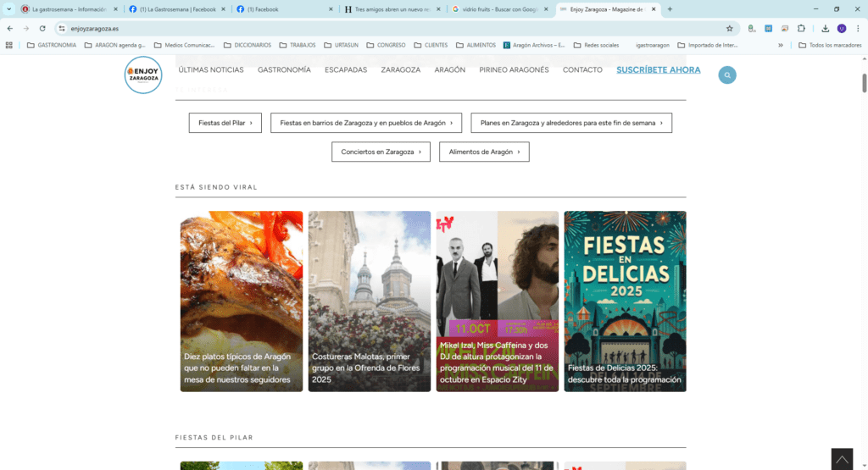Click Fiestas en barrios de Zaragoza button
868x470 pixels.
(x=366, y=123)
